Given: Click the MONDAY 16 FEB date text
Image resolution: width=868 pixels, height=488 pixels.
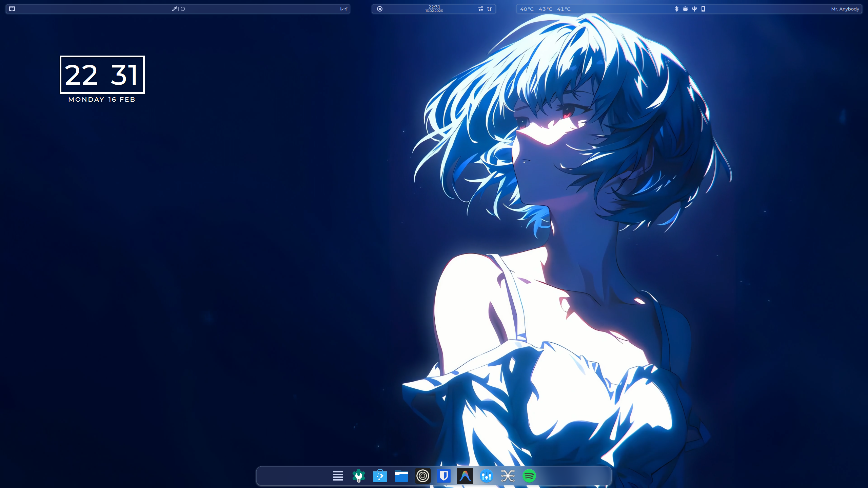Looking at the screenshot, I should pos(102,99).
